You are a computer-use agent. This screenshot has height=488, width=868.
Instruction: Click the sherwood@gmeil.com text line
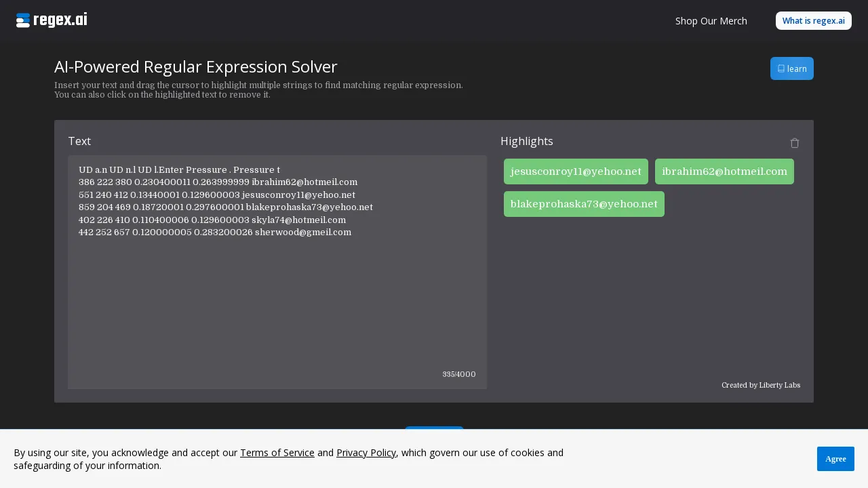coord(215,232)
